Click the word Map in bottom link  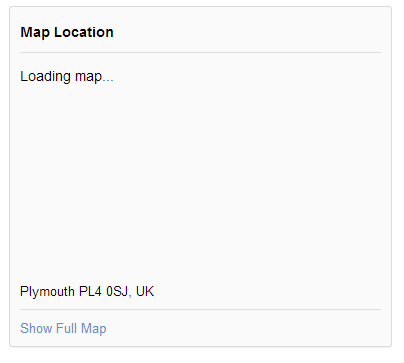pyautogui.click(x=94, y=329)
